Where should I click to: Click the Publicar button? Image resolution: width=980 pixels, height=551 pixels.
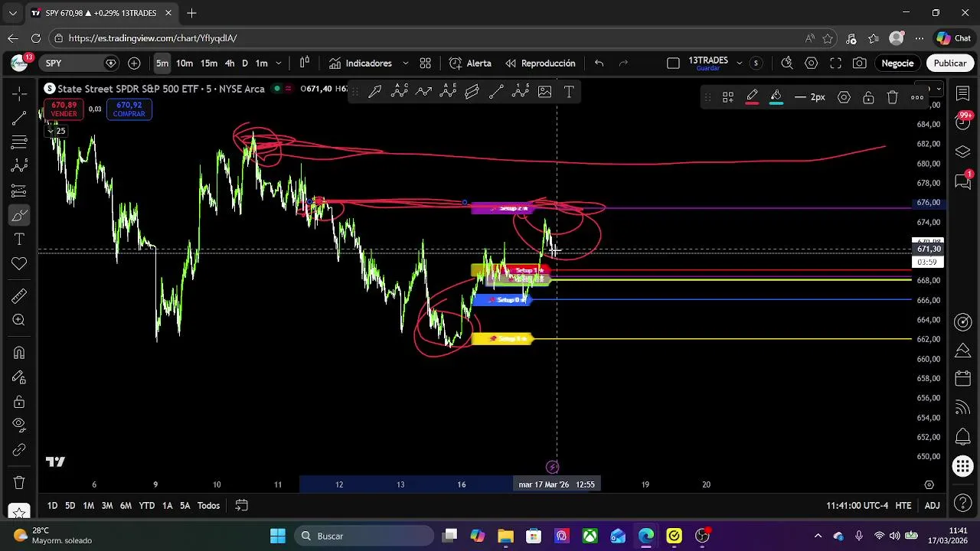click(950, 64)
